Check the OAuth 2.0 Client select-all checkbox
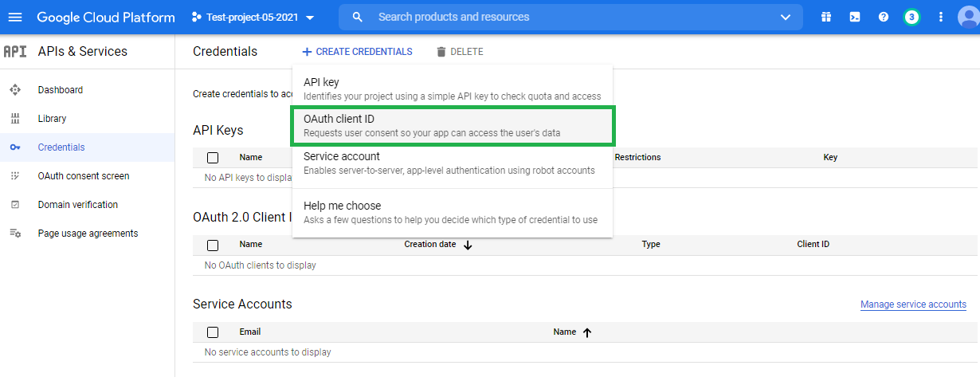 (213, 245)
